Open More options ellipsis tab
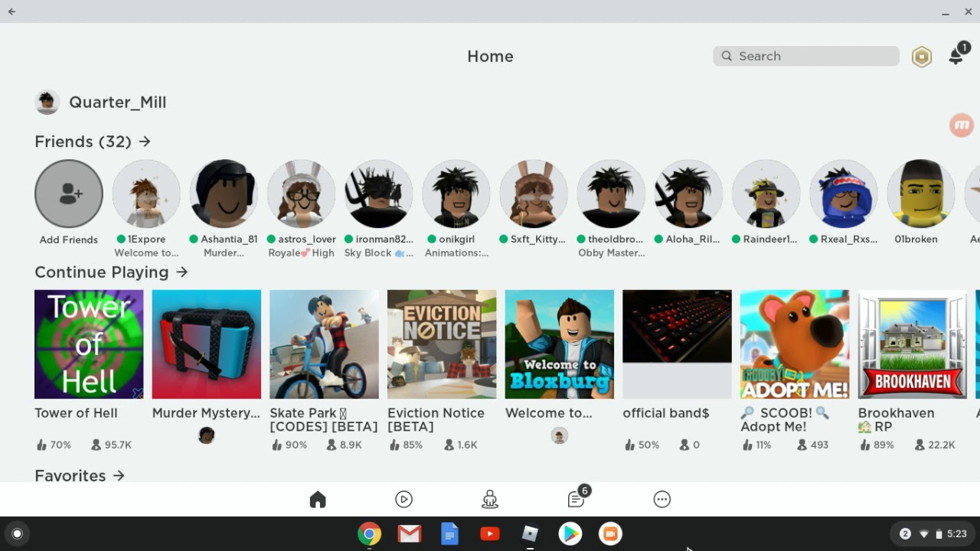Screen dimensions: 980x551 point(662,500)
